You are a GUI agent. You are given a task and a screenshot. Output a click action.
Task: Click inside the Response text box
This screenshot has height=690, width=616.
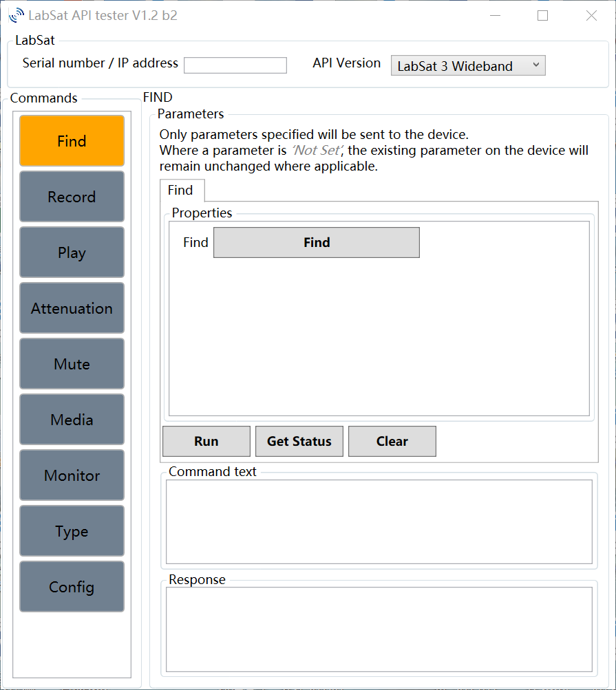click(379, 629)
